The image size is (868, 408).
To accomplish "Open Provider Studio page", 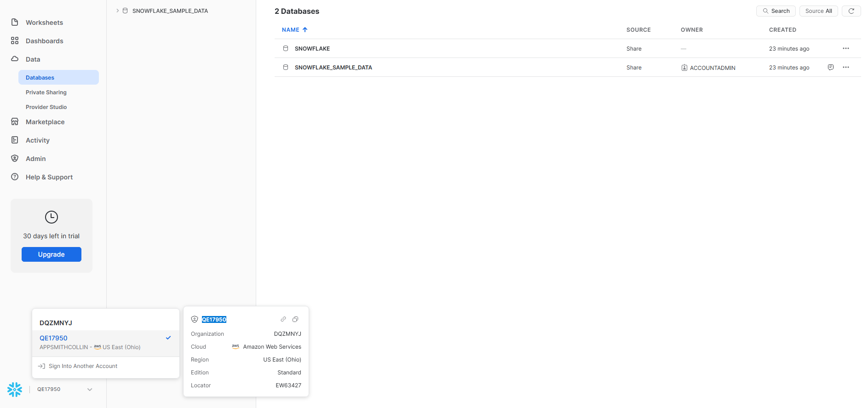I will (46, 107).
